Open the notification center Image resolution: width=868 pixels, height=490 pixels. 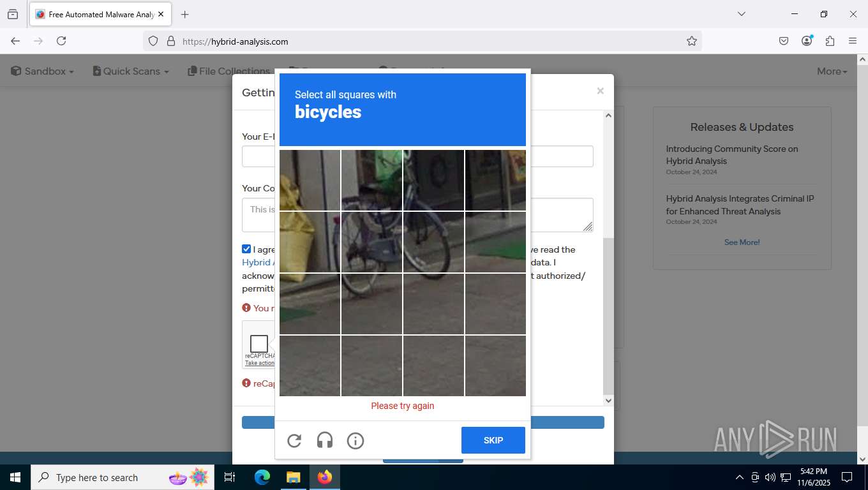(847, 477)
